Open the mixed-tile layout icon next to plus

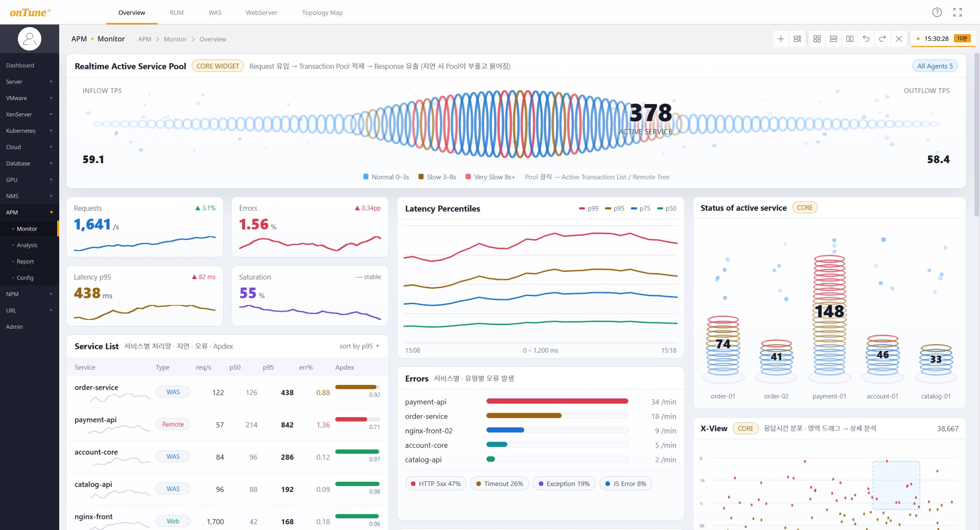797,39
